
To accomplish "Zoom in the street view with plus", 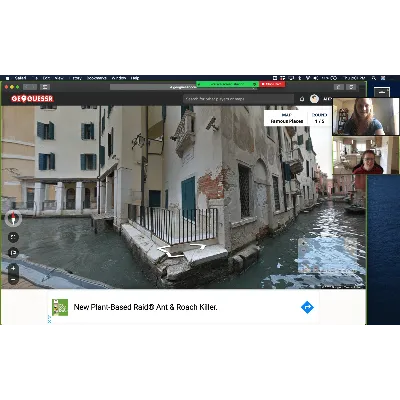I will (x=13, y=268).
